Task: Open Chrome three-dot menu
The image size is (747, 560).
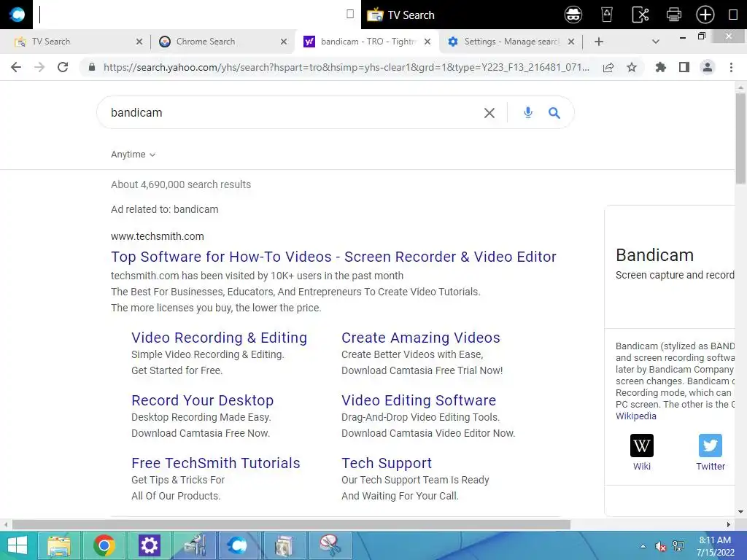Action: [731, 67]
